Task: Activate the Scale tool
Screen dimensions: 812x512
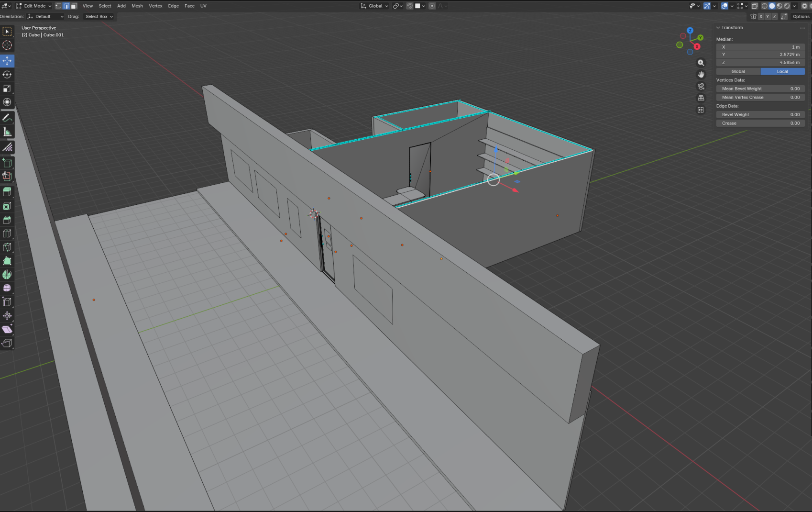Action: [7, 89]
